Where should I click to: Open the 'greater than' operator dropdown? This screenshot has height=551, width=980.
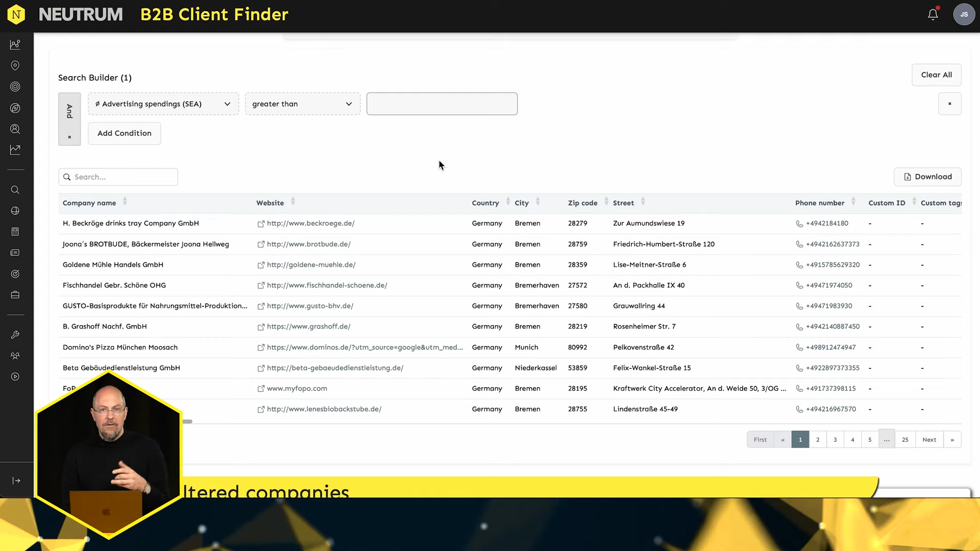click(x=303, y=104)
